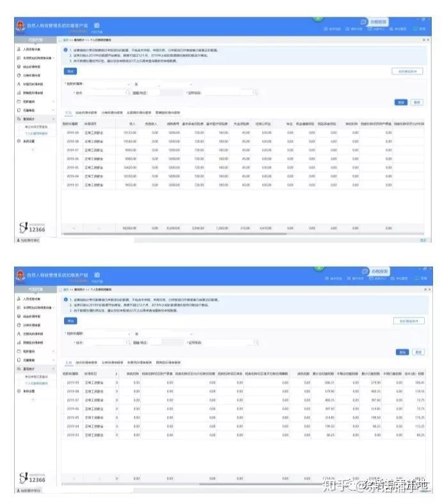Viewport: 442px width, 504px height.
Task: Click name field magnifier in top window
Action: 127,92
